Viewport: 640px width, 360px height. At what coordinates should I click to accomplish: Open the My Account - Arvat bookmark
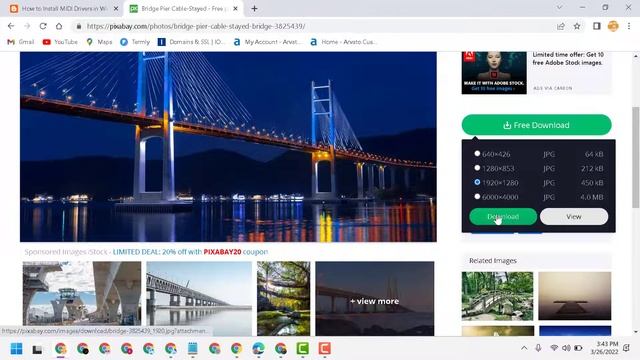[267, 42]
